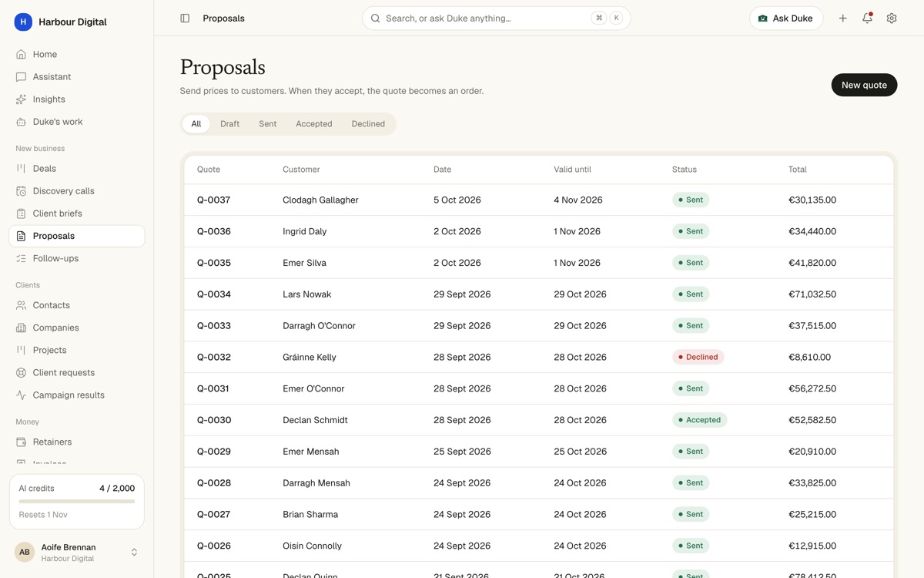Open quote Q-0030
The height and width of the screenshot is (578, 924).
coord(213,420)
